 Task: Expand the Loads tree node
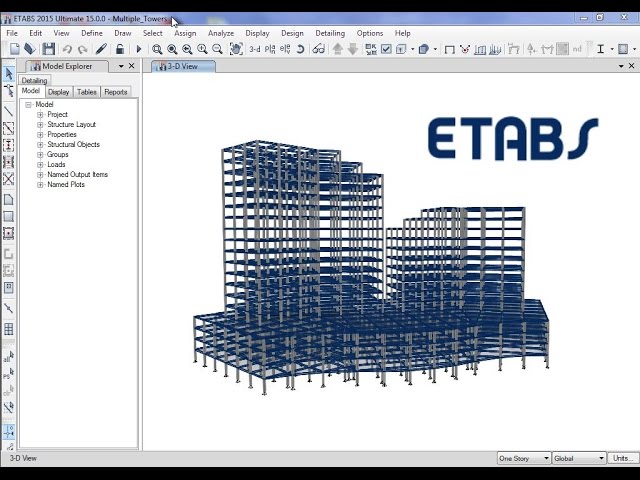pos(40,164)
